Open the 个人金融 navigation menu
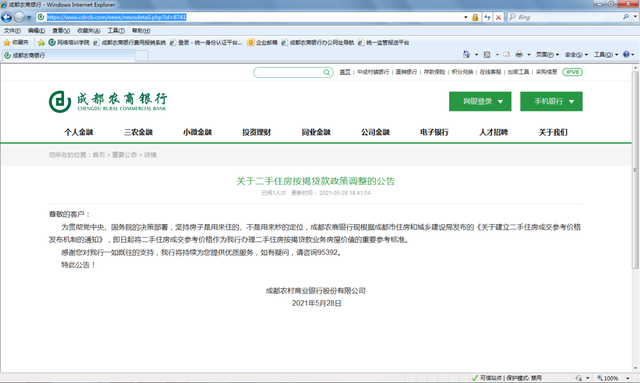Image resolution: width=640 pixels, height=383 pixels. pyautogui.click(x=79, y=132)
